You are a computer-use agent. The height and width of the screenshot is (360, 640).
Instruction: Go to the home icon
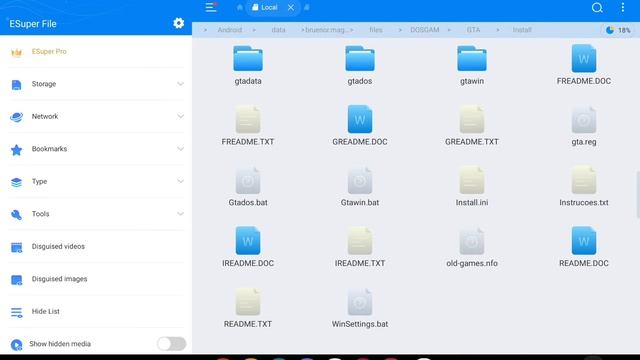(240, 7)
